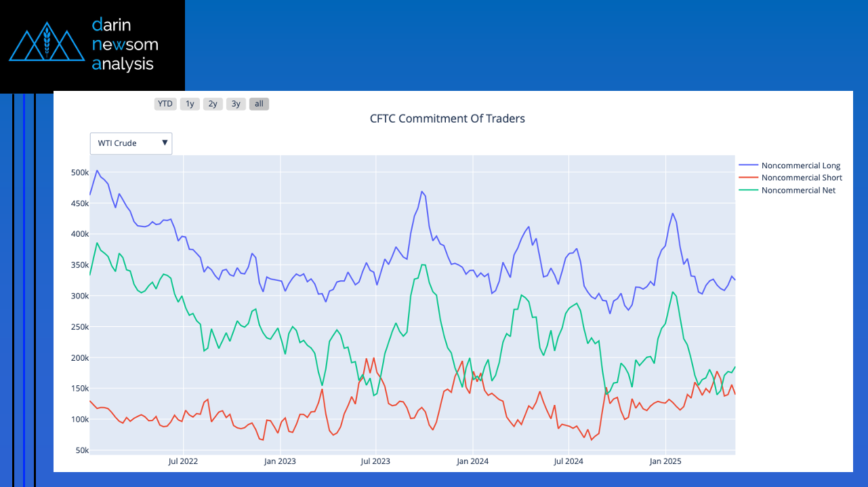Click the dropdown arrow beside WTI Crude
The image size is (868, 487).
(x=165, y=143)
